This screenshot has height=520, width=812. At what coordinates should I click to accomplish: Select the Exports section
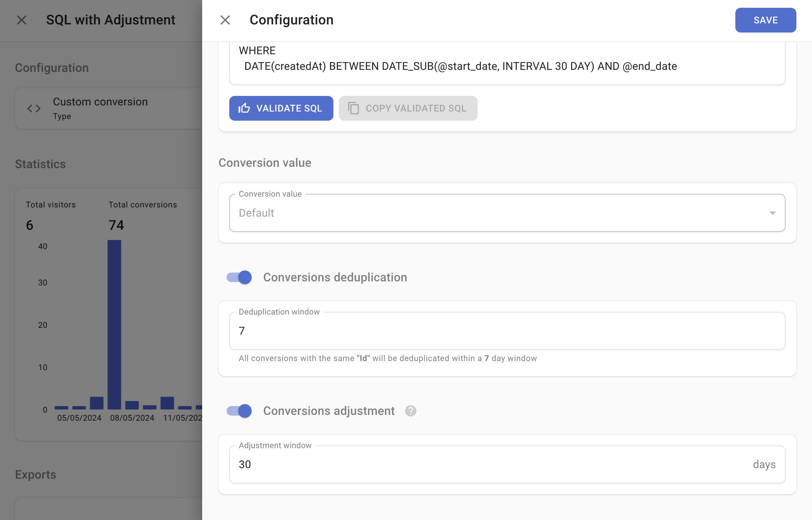pos(35,474)
